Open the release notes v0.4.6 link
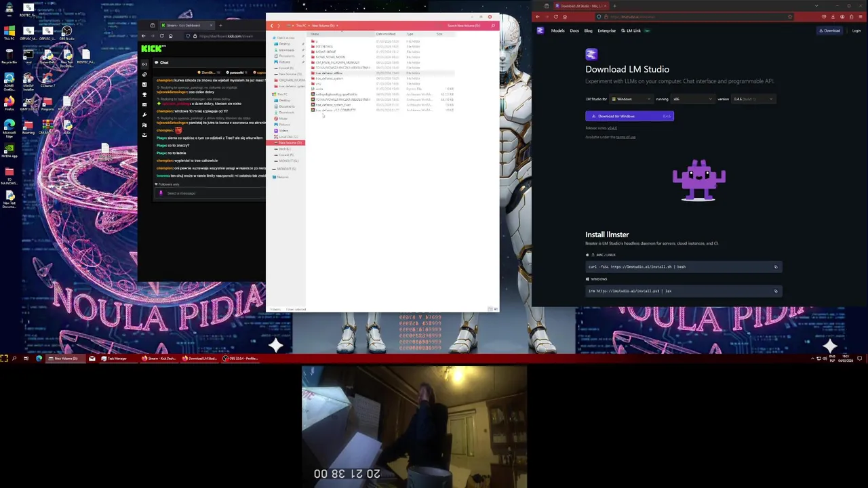Viewport: 868px width, 488px height. (612, 128)
